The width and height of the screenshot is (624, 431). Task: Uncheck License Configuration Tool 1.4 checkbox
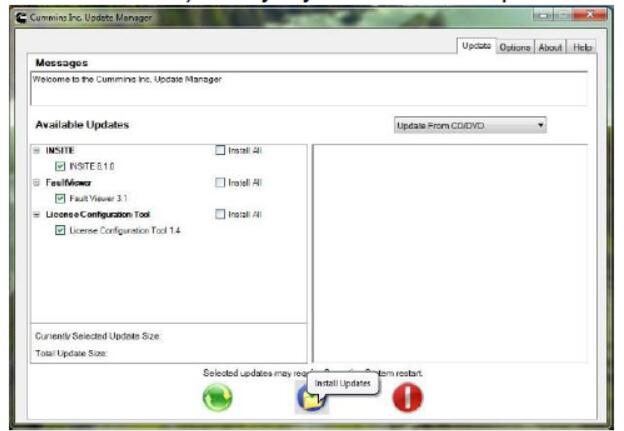pyautogui.click(x=60, y=230)
